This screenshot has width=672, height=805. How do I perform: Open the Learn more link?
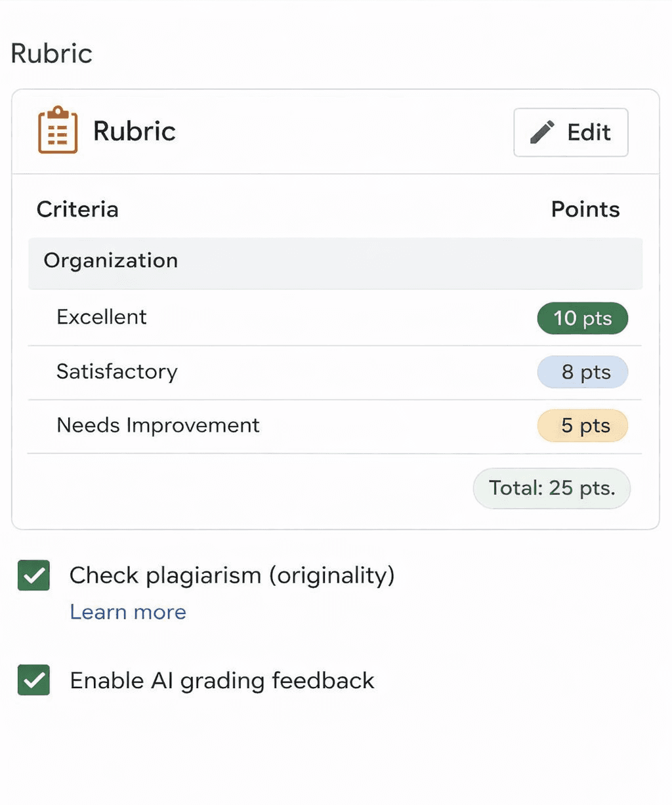[x=128, y=612]
